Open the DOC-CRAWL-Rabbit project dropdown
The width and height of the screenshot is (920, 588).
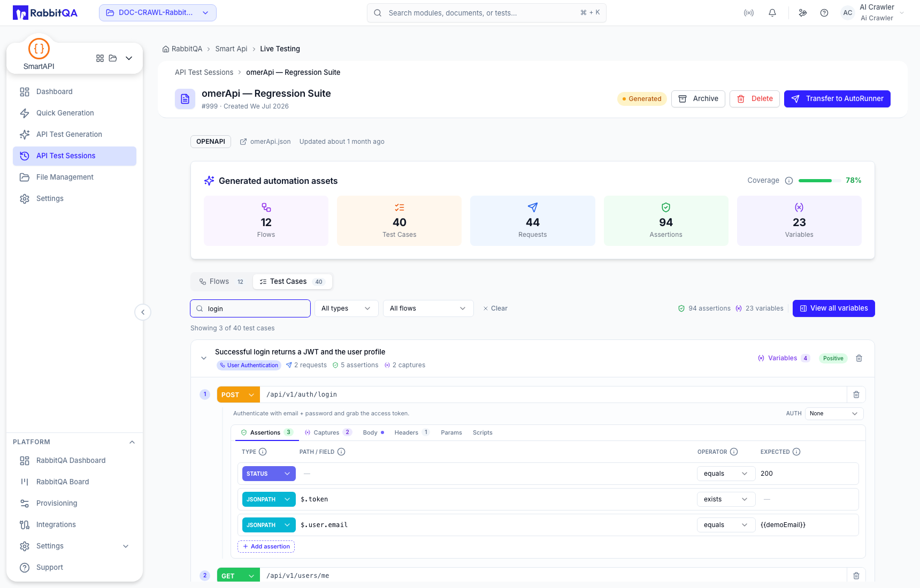[158, 13]
